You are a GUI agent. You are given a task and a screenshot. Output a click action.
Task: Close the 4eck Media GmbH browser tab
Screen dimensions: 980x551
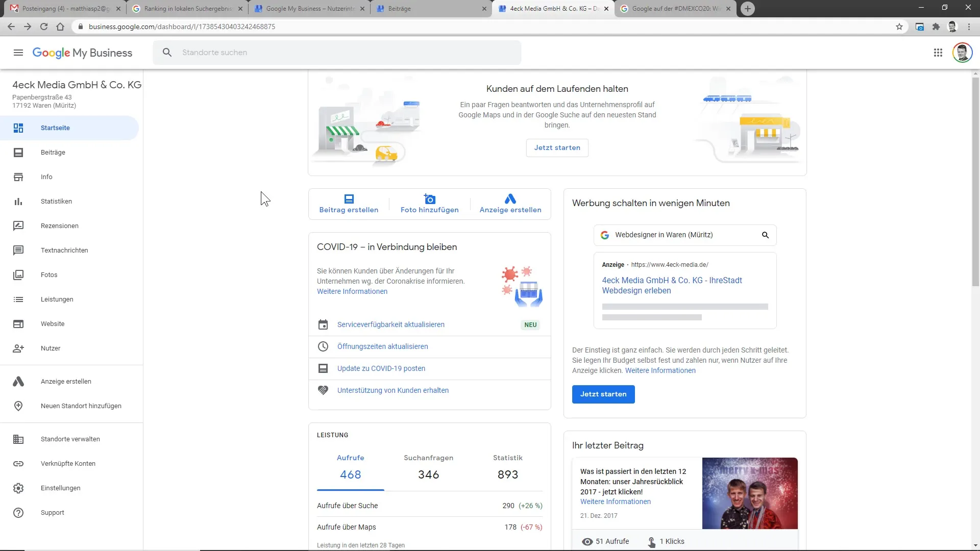point(606,9)
